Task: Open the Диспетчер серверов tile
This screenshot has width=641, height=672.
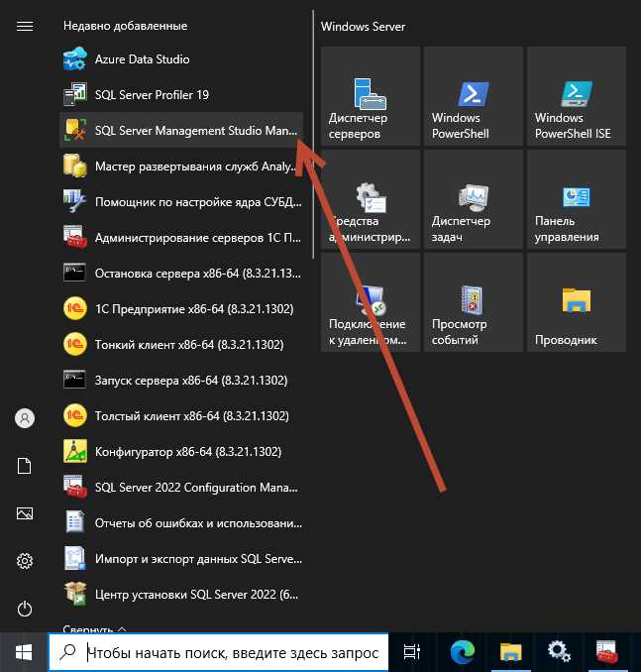Action: [371, 96]
